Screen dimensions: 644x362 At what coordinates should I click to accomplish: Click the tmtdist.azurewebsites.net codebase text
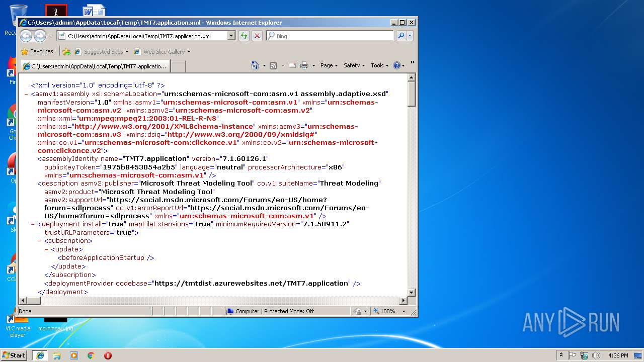click(x=252, y=283)
